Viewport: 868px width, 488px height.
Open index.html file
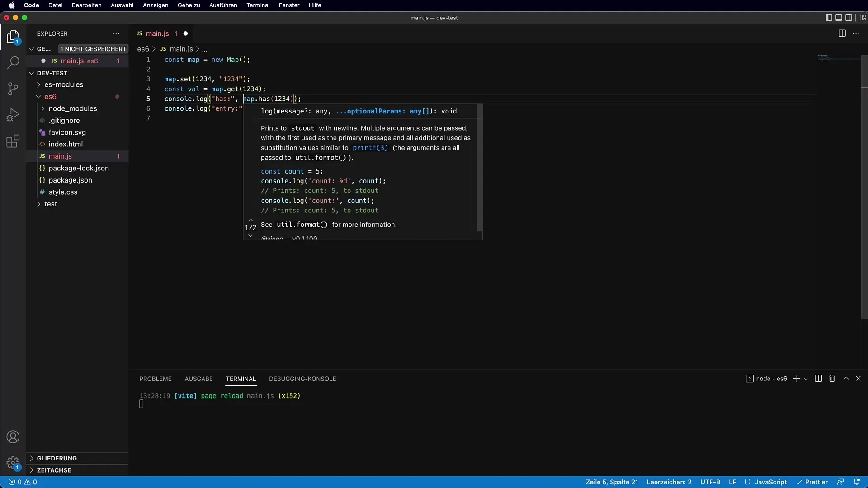click(66, 144)
